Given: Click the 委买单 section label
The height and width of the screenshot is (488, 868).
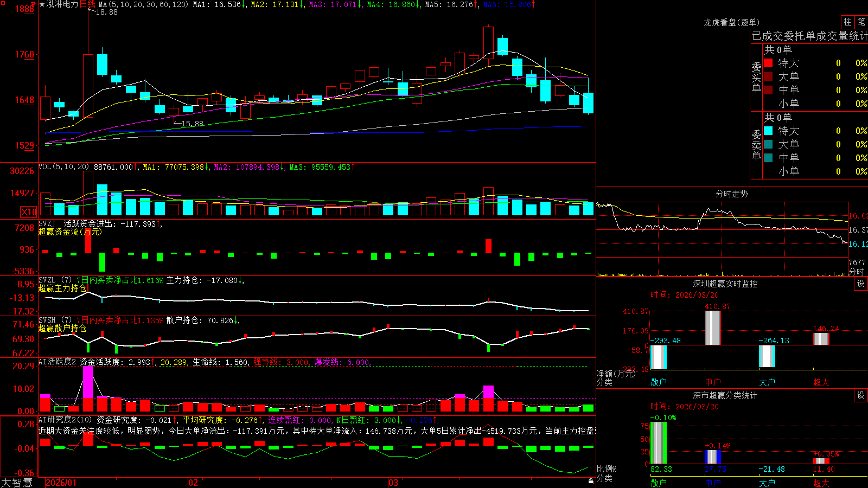Looking at the screenshot, I should [x=756, y=77].
